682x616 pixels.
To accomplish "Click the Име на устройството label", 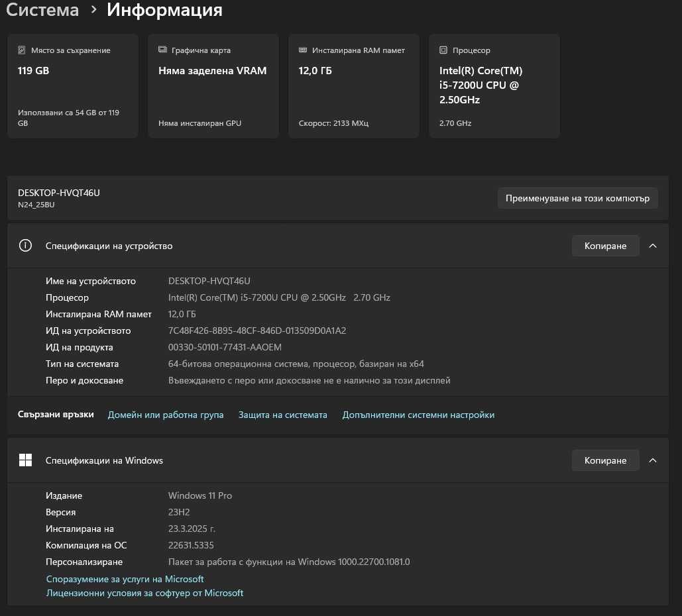I will pos(90,282).
